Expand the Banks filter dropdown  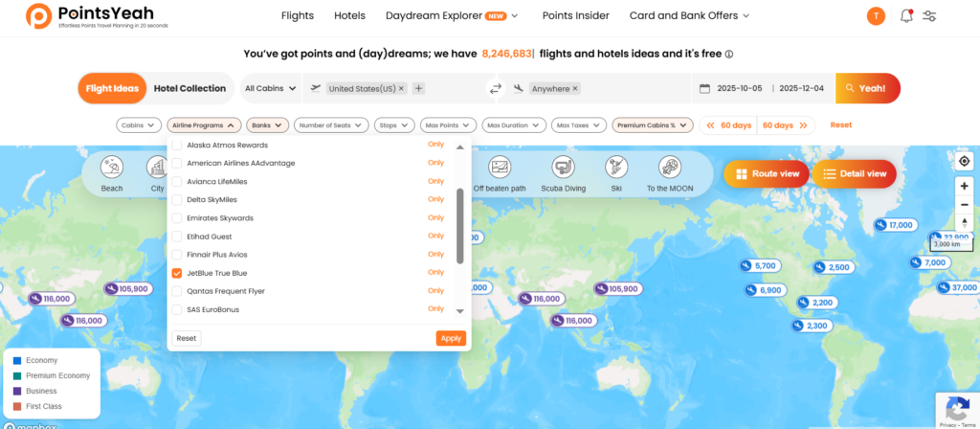(x=267, y=124)
